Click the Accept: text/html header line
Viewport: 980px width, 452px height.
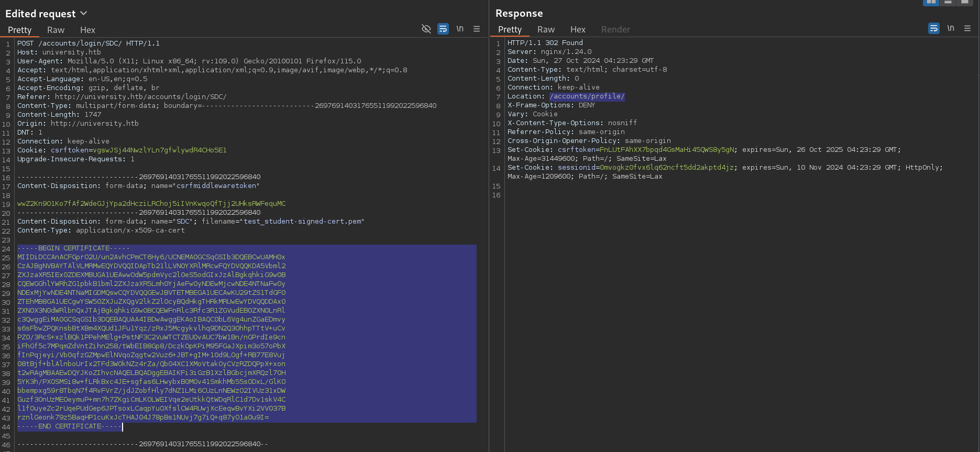click(x=212, y=70)
